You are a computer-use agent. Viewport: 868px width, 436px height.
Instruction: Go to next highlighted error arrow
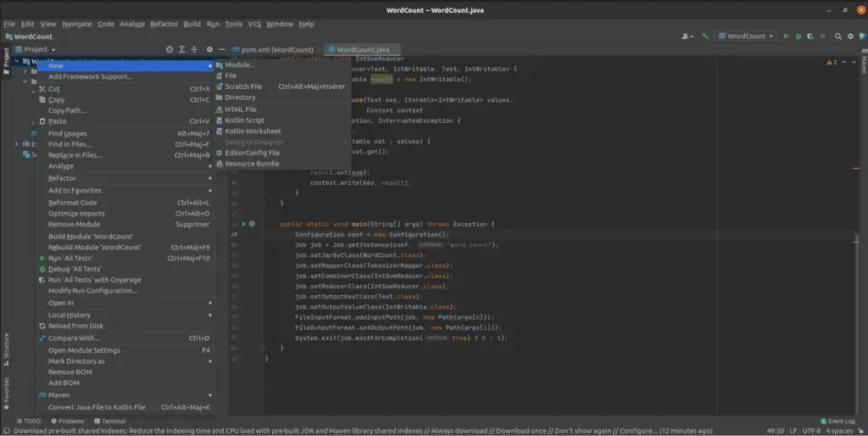(x=854, y=62)
